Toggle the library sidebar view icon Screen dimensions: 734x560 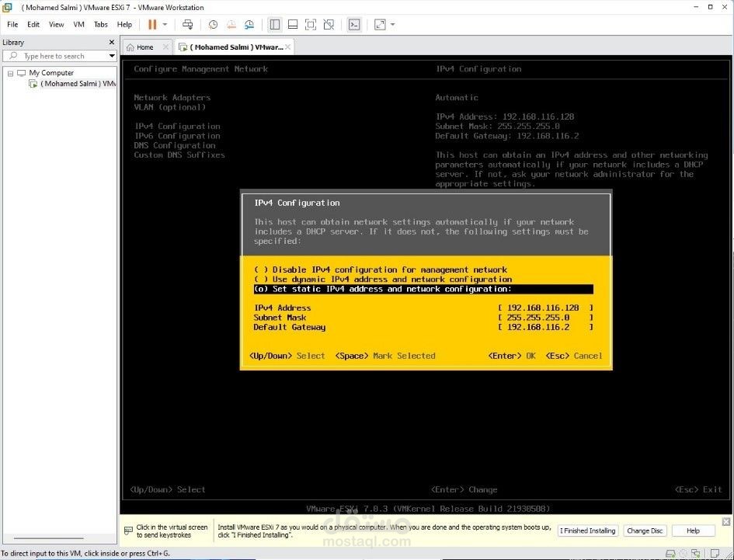(275, 24)
